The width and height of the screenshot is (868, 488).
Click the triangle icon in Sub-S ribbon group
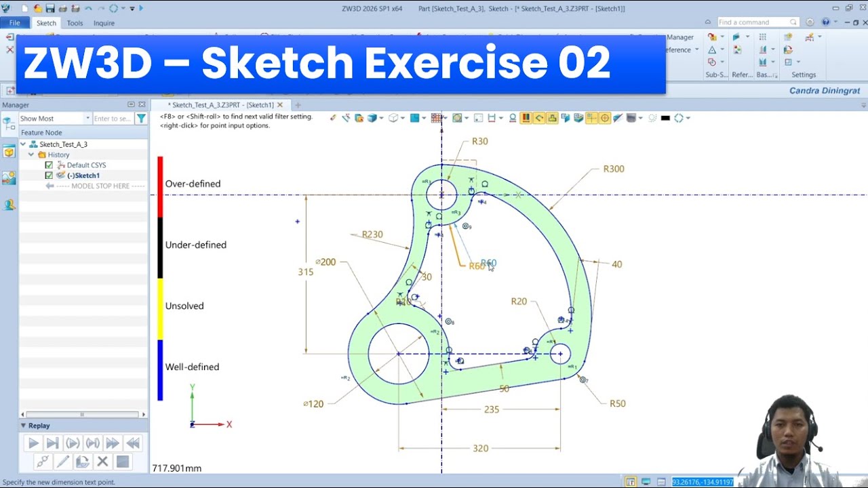(712, 50)
